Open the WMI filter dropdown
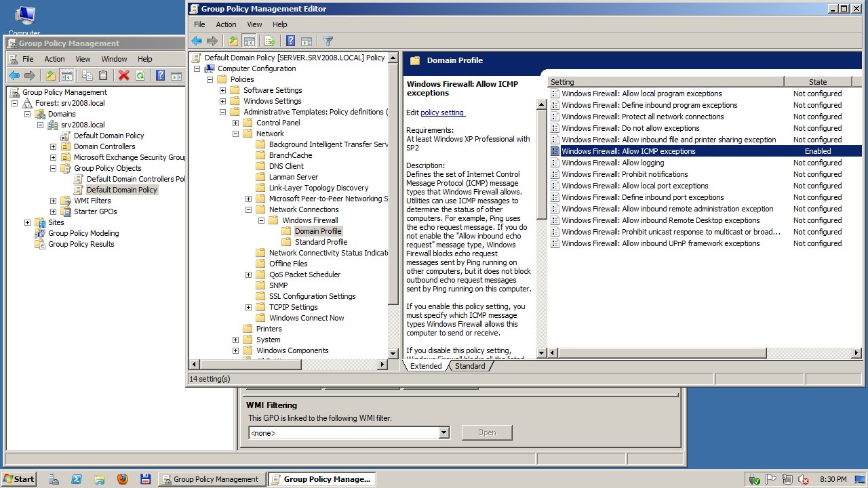 pos(444,432)
